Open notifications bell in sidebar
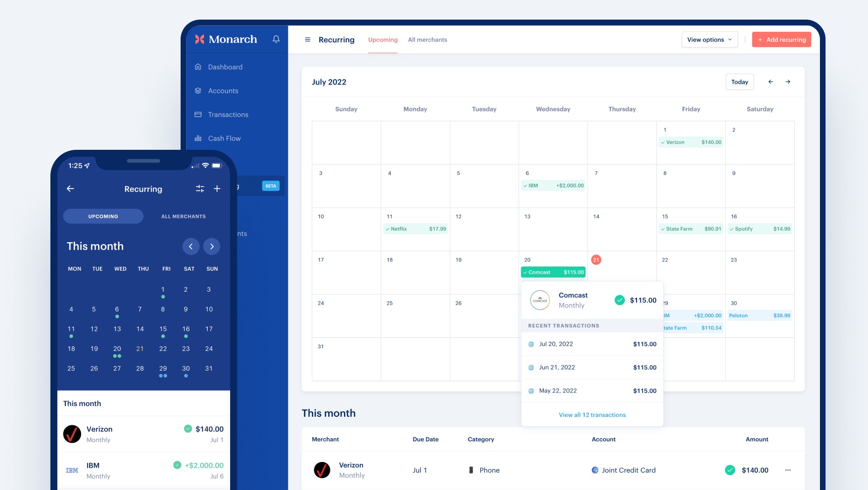This screenshot has height=490, width=868. point(276,39)
